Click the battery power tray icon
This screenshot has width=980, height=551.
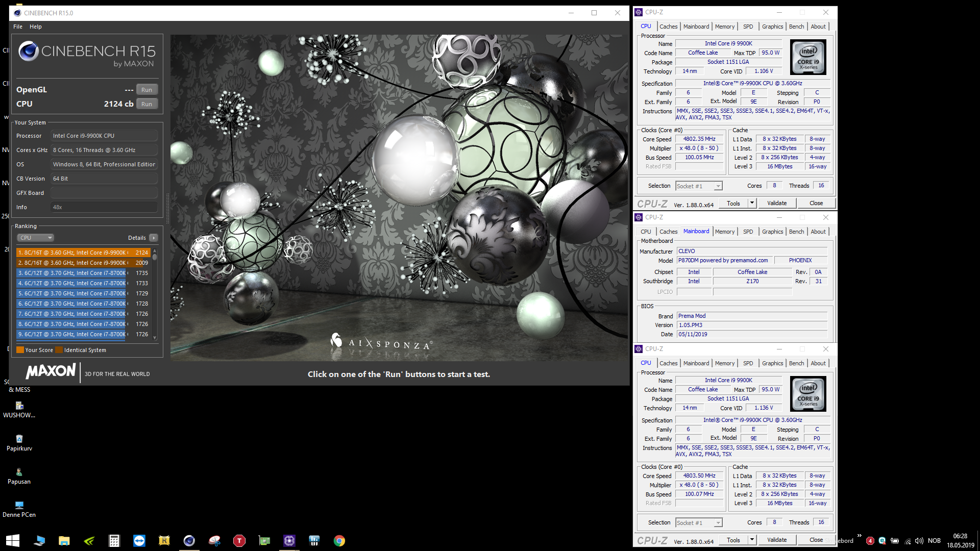click(x=895, y=541)
